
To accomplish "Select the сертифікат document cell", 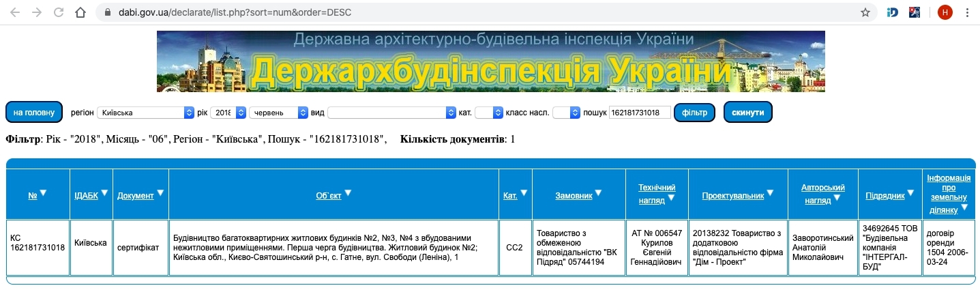I will click(x=141, y=247).
